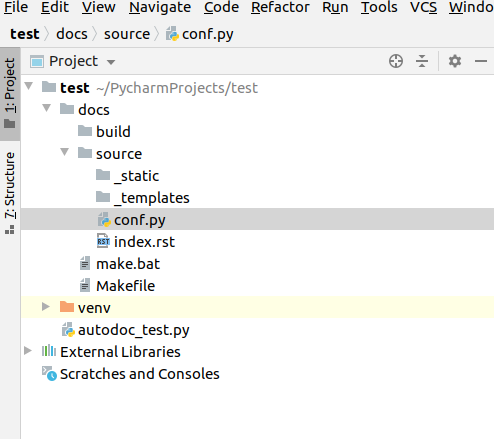Click the locate/scroll-from-source crosshair icon

pos(396,61)
